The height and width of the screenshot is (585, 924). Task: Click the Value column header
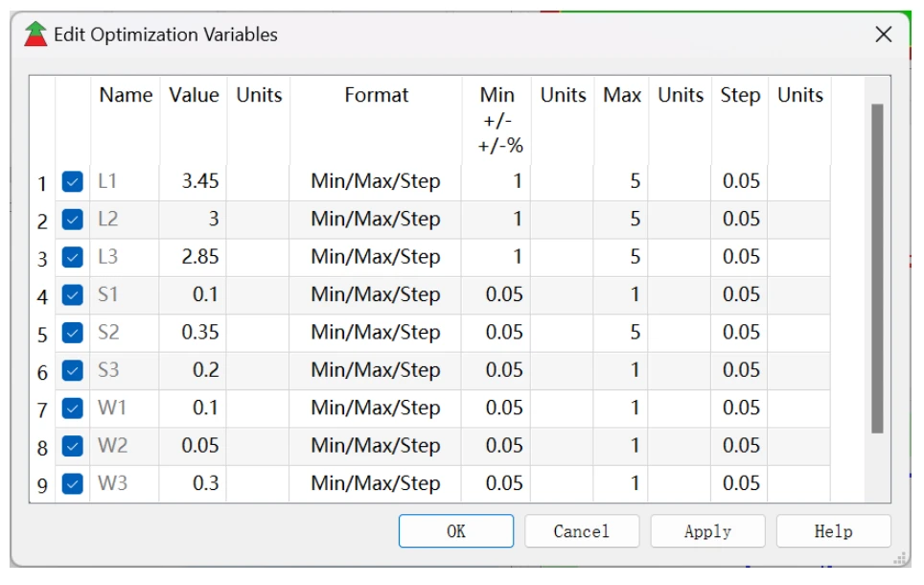pyautogui.click(x=194, y=96)
